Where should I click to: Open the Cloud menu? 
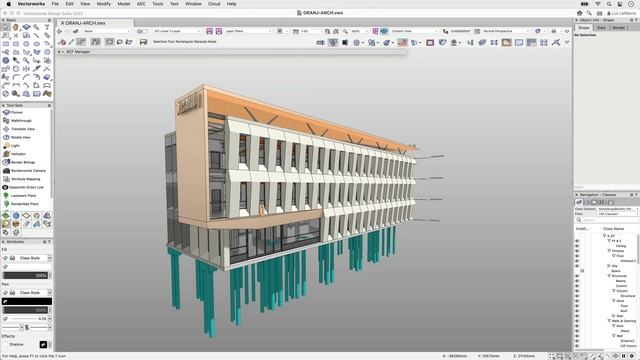(214, 4)
